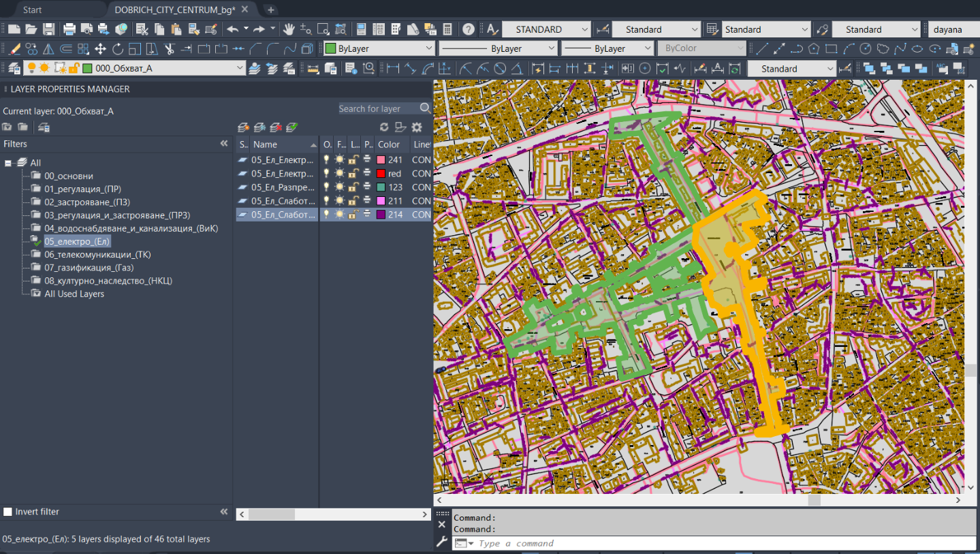This screenshot has height=554, width=980.
Task: Open the 000_Обхват_A layer dropdown
Action: [x=239, y=68]
